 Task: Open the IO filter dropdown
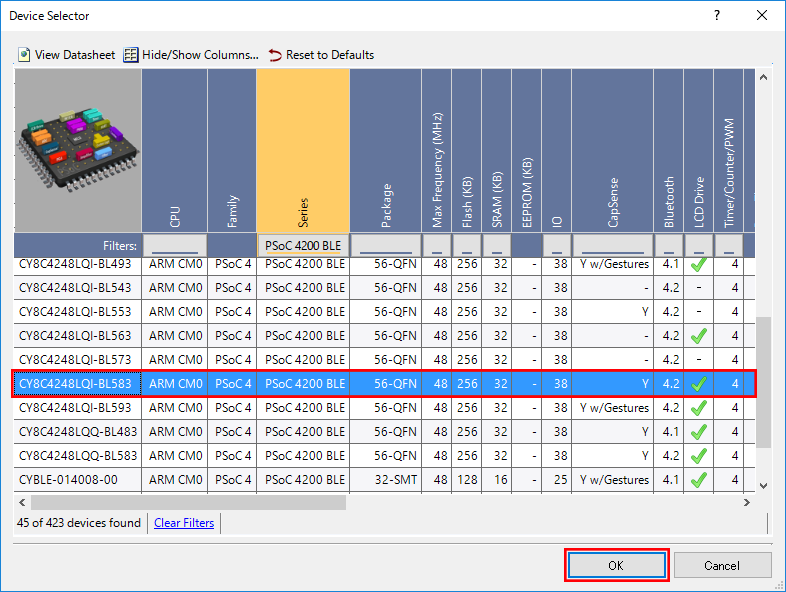[556, 246]
